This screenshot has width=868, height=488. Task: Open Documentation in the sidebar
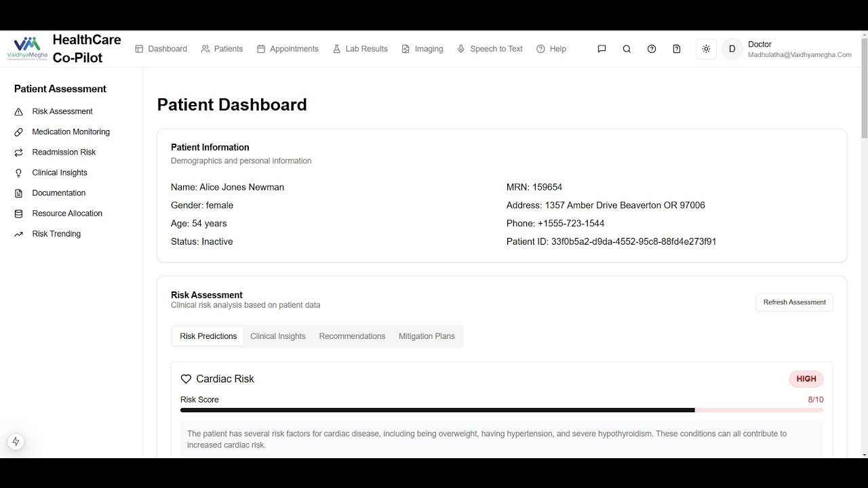pos(59,193)
